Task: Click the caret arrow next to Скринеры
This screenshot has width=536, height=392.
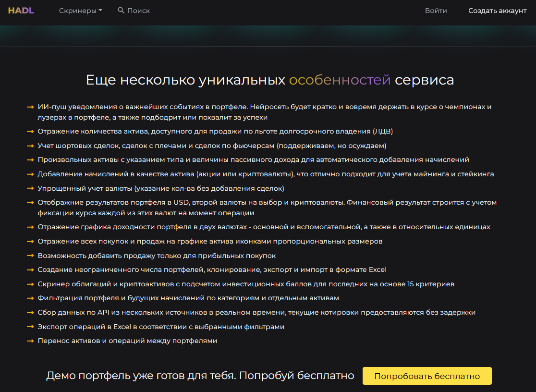Action: click(100, 11)
